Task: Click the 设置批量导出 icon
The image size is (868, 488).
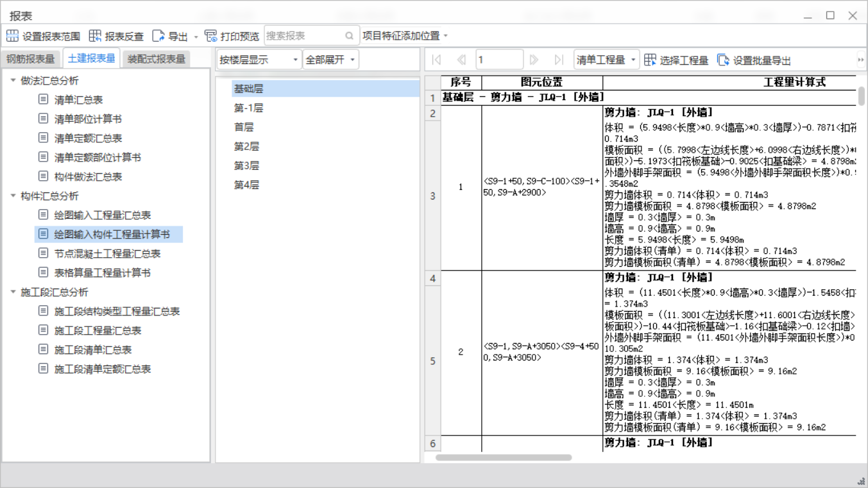Action: coord(723,60)
